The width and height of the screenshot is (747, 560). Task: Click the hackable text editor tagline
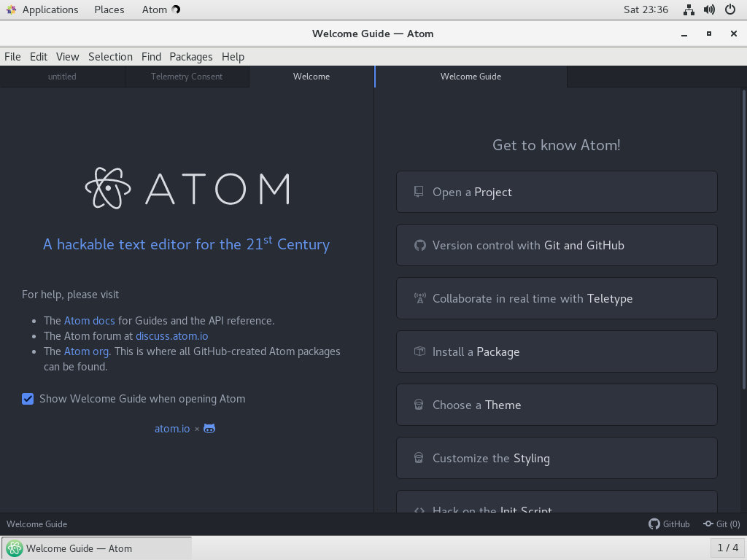pyautogui.click(x=186, y=244)
